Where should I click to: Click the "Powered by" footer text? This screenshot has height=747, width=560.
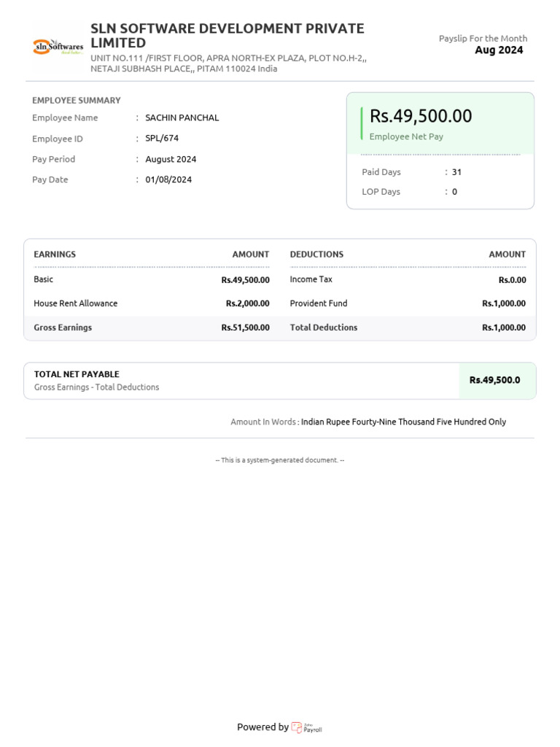[262, 727]
